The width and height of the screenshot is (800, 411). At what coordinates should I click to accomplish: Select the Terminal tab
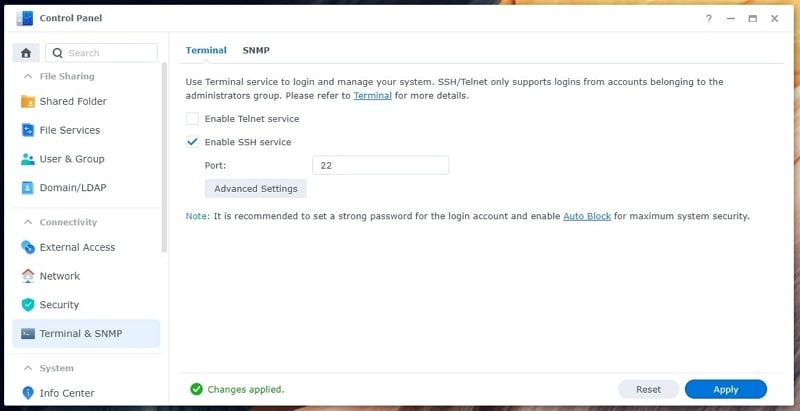pos(206,50)
